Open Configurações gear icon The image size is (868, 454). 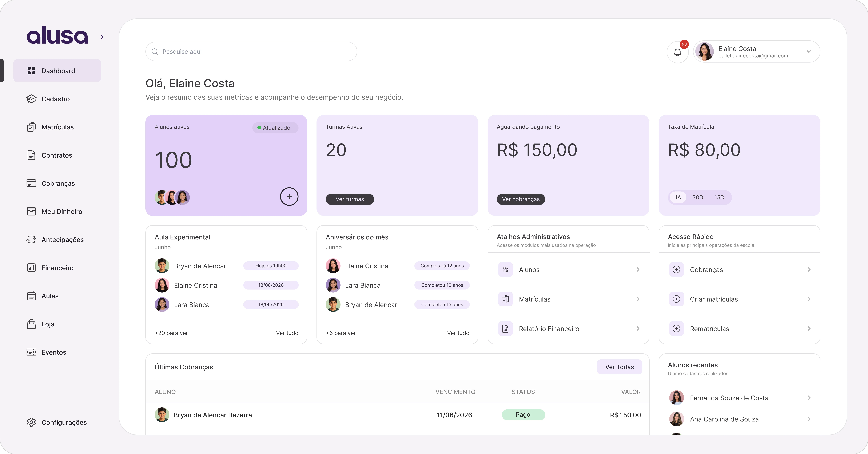pos(31,422)
